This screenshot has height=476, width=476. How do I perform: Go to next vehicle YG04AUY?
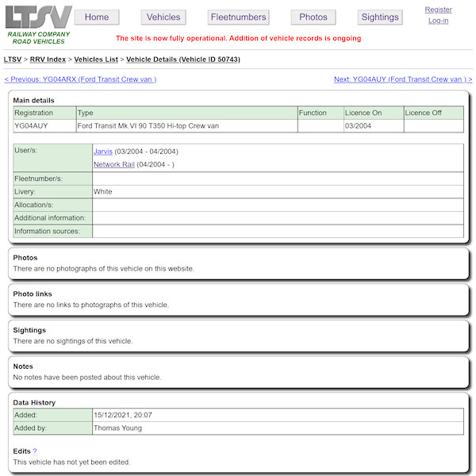point(403,79)
